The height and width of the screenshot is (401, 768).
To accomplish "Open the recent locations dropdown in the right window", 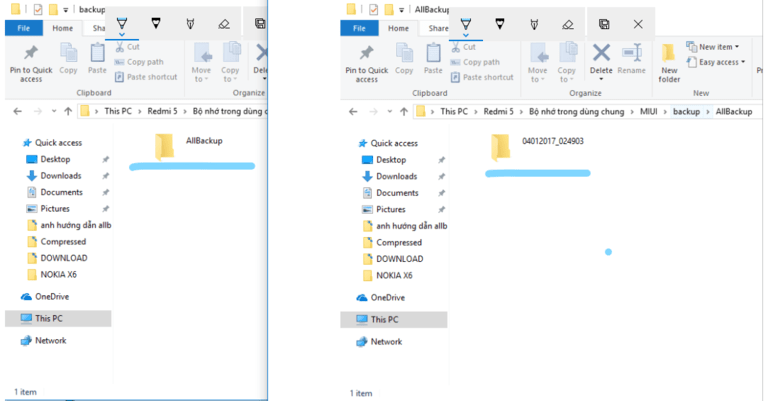I will pyautogui.click(x=389, y=112).
